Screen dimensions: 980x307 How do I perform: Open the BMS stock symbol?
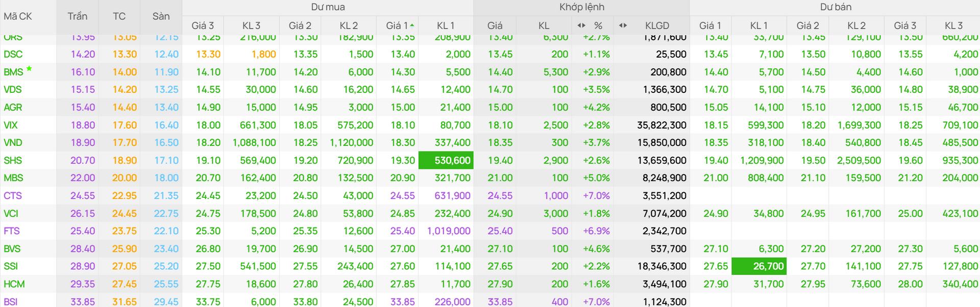pyautogui.click(x=13, y=72)
